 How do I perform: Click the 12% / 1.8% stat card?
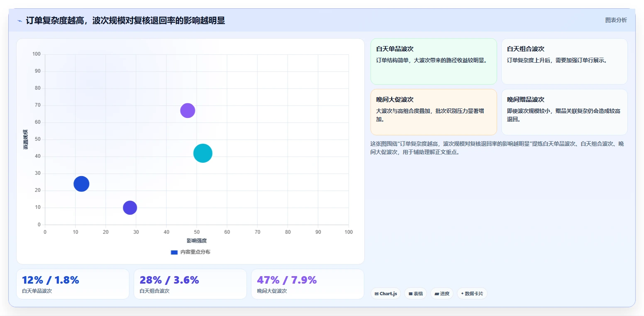click(x=73, y=284)
